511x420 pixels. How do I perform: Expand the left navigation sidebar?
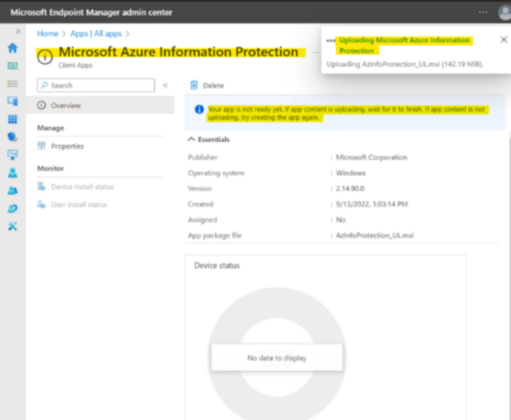pyautogui.click(x=18, y=31)
